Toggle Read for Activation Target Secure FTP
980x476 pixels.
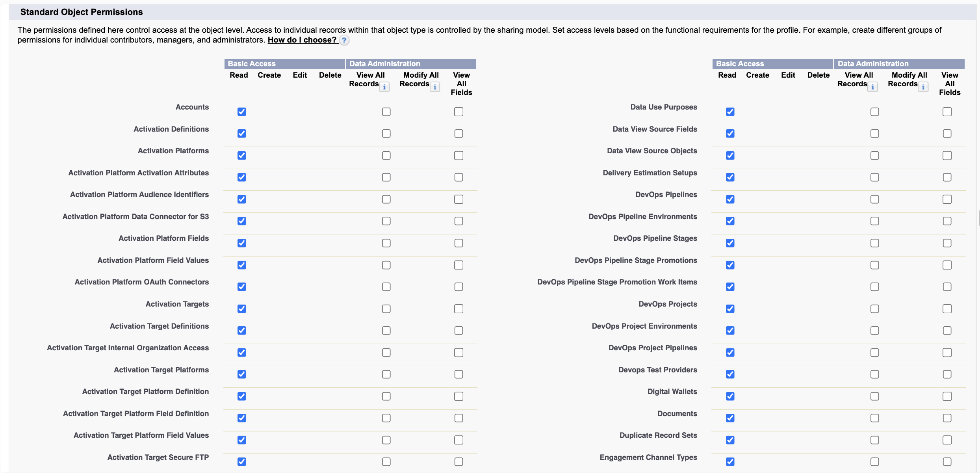click(242, 462)
